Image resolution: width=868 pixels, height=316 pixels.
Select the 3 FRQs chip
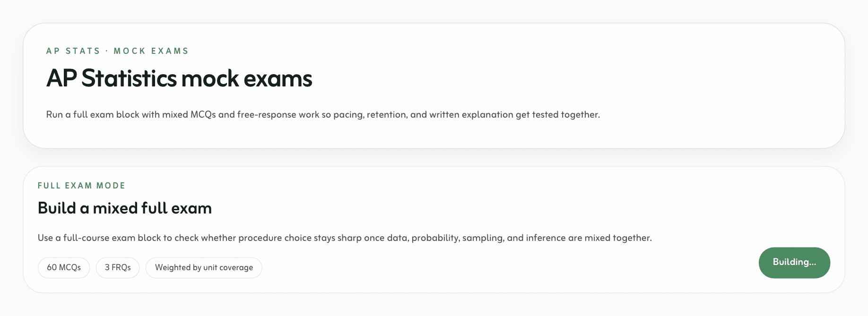(x=118, y=268)
